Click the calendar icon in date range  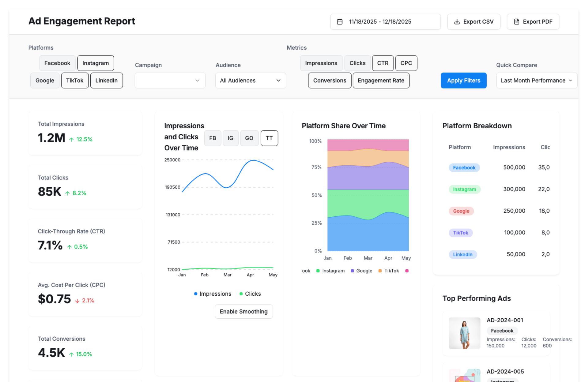tap(340, 22)
